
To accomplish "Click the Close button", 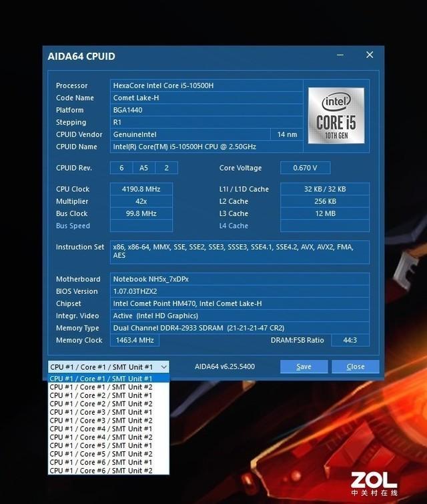I will [x=355, y=367].
